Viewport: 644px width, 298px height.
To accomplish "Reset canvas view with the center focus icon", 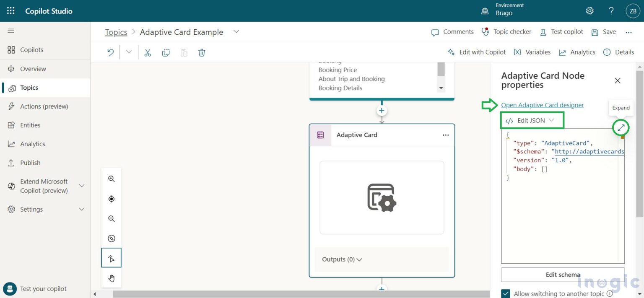I will [x=111, y=199].
